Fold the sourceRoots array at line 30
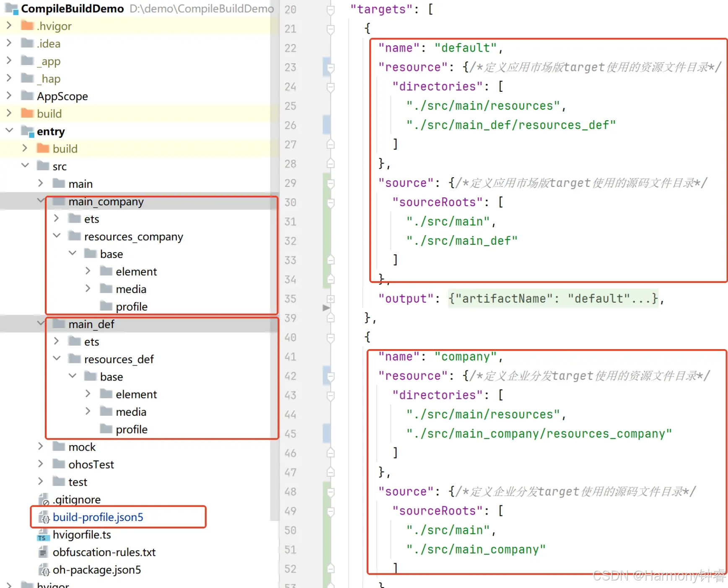Screen dimensions: 728x588 330,202
